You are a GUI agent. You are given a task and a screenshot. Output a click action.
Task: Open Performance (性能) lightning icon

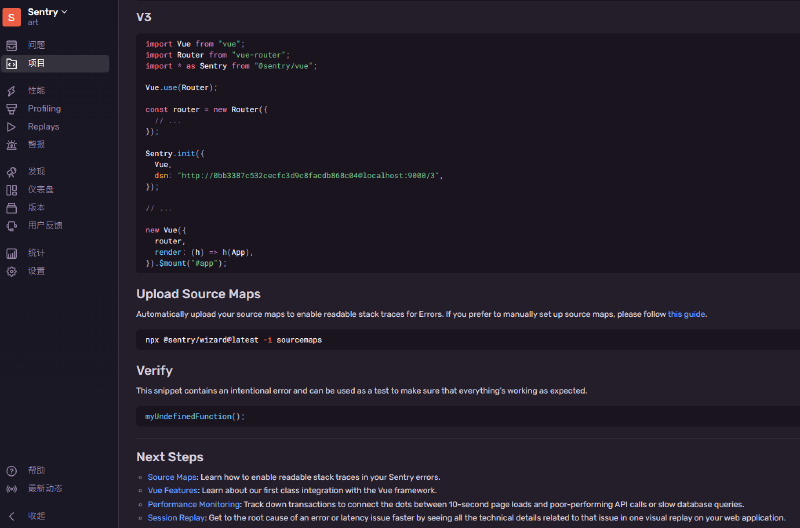pyautogui.click(x=12, y=90)
